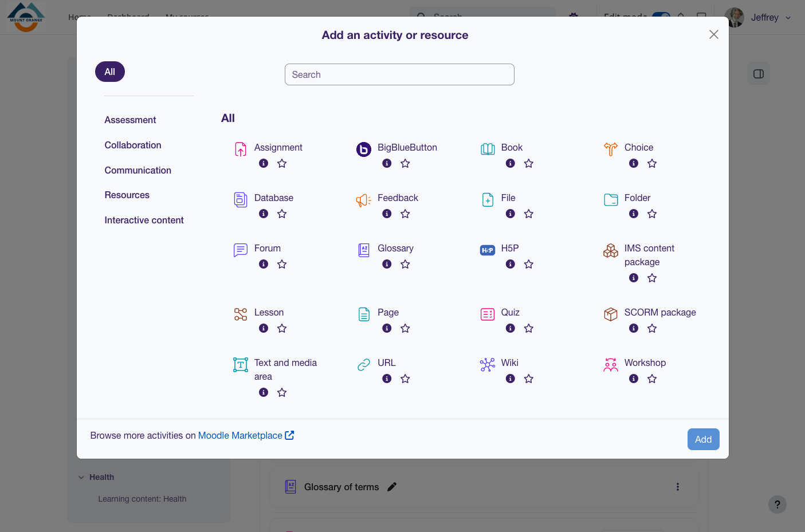Open the Glossary of terms actions menu

coord(677,487)
